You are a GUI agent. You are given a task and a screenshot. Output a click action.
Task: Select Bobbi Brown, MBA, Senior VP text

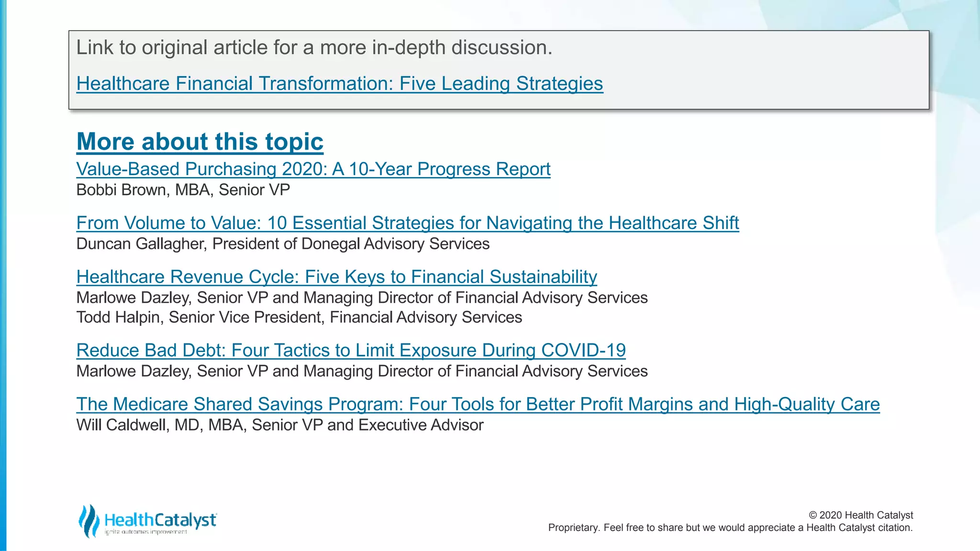point(183,190)
